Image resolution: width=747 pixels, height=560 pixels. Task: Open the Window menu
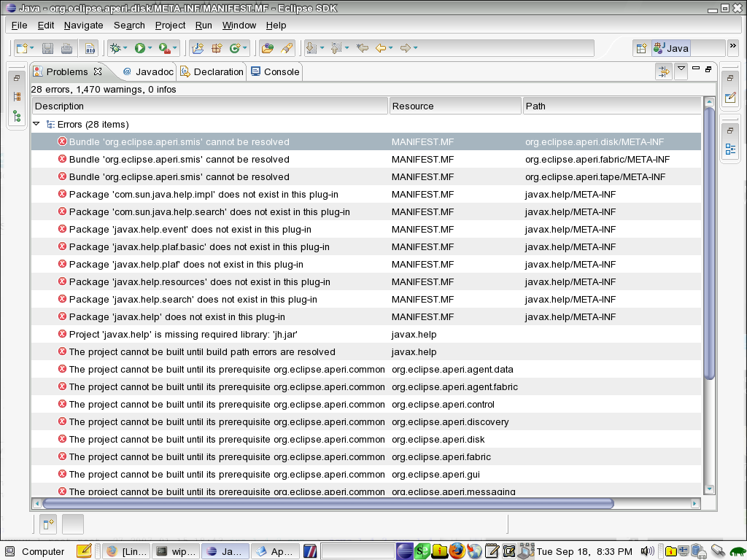point(239,26)
